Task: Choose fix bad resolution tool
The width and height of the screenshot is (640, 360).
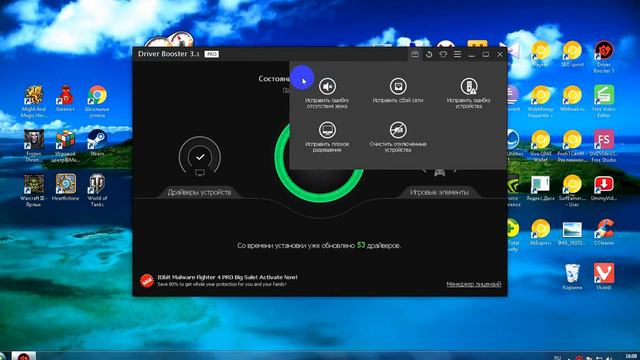Action: (x=327, y=137)
